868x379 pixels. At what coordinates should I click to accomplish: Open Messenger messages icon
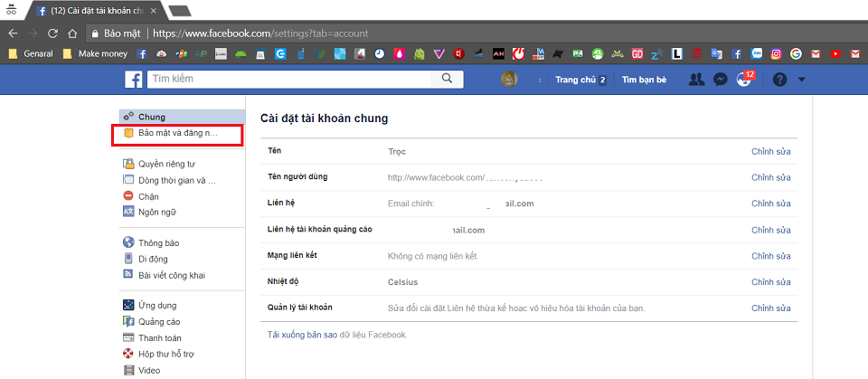pyautogui.click(x=720, y=80)
